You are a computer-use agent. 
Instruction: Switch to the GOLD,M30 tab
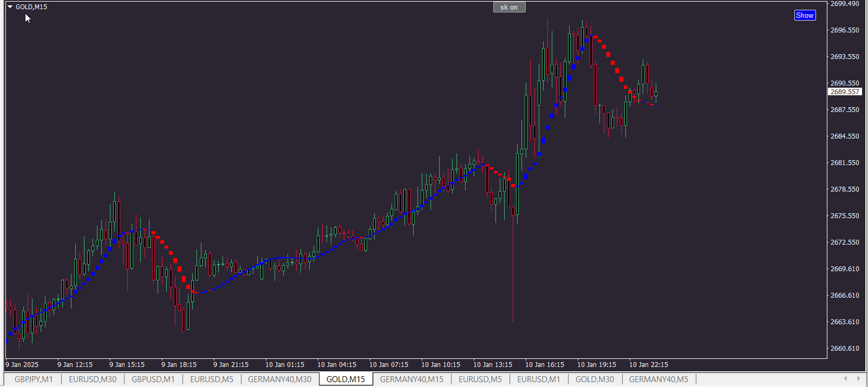(x=595, y=379)
